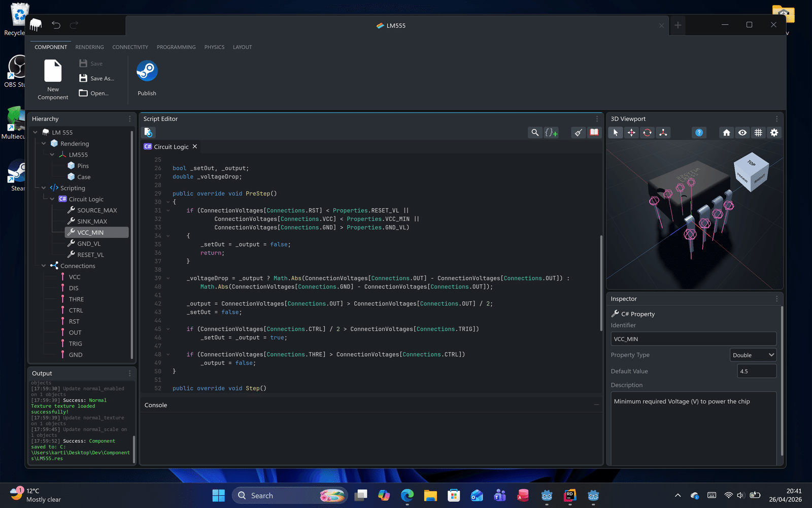
Task: Click the search magnifier in Script Editor toolbar
Action: click(x=535, y=133)
